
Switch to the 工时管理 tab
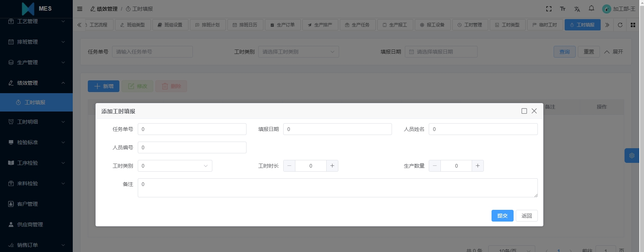click(x=470, y=25)
